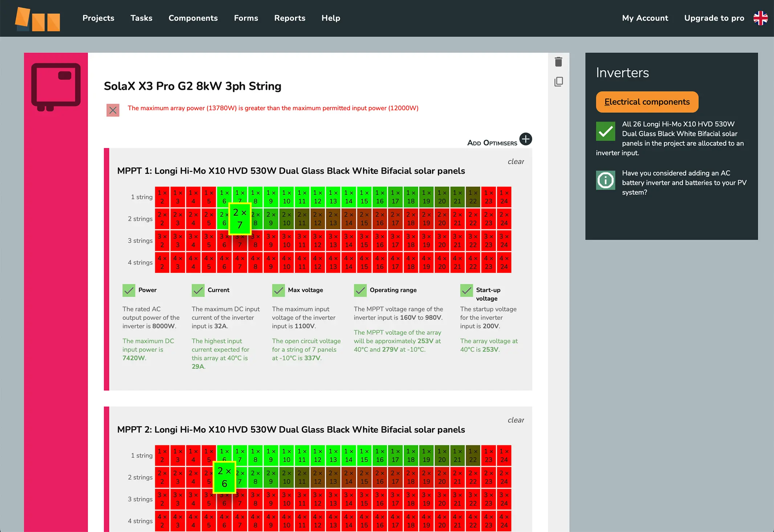
Task: Duplicate the inverter using the copy icon
Action: (x=558, y=82)
